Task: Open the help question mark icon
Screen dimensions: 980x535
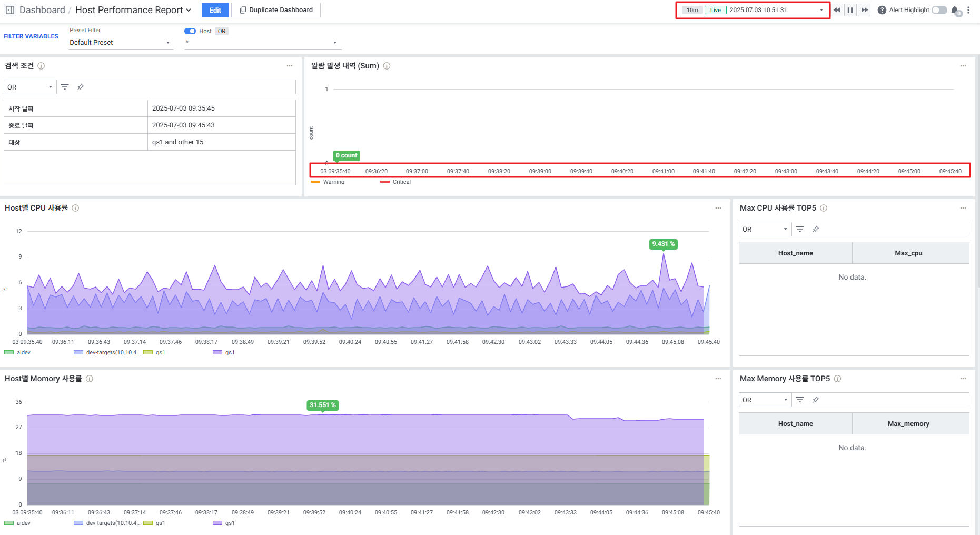Action: (x=882, y=10)
